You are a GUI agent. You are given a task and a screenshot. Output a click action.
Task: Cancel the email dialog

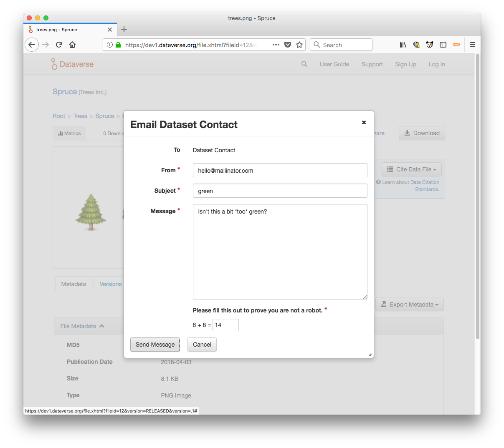[202, 345]
